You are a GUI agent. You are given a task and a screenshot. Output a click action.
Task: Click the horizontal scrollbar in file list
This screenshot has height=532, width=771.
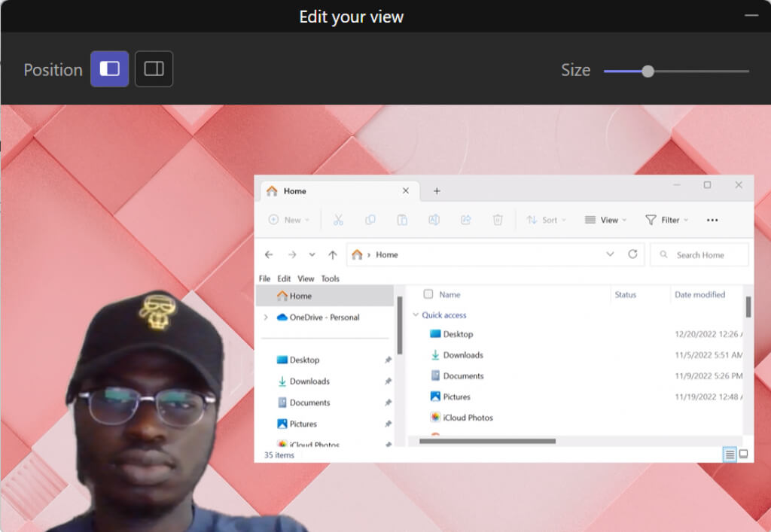(487, 441)
